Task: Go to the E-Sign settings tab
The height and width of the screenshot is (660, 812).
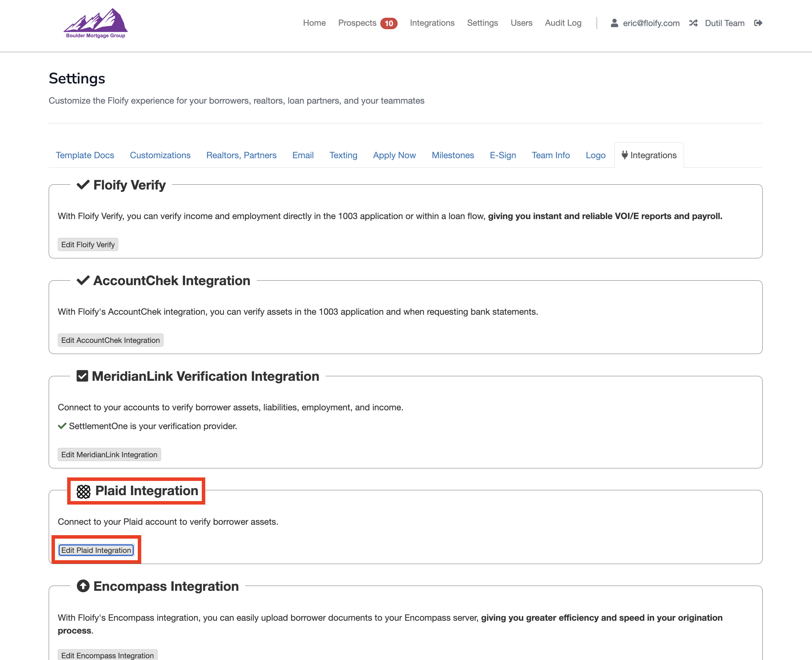Action: (x=502, y=155)
